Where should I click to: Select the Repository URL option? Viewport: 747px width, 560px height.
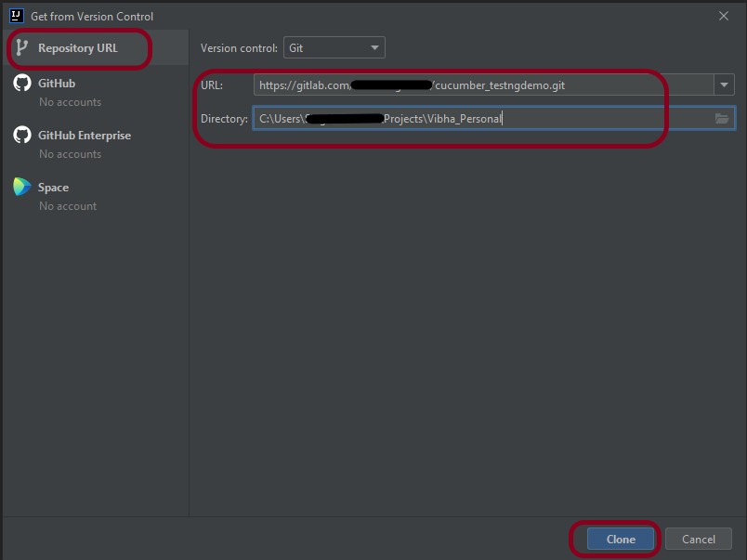click(x=96, y=47)
